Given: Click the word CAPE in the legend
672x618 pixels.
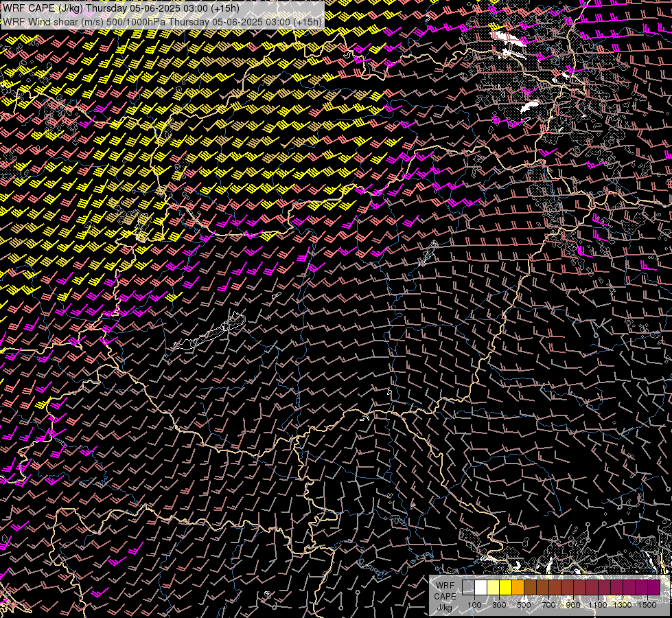Looking at the screenshot, I should pyautogui.click(x=445, y=597).
